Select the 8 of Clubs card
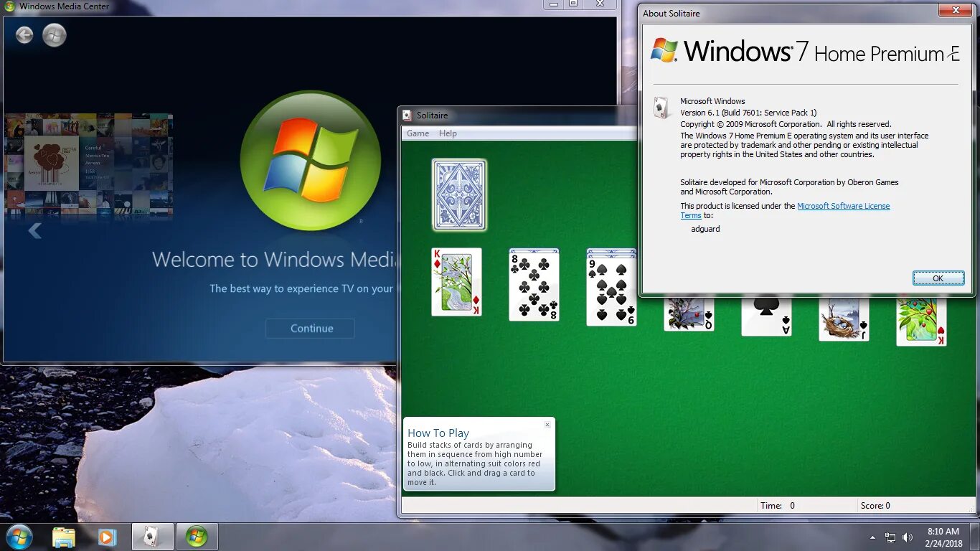The width and height of the screenshot is (980, 551). click(534, 286)
